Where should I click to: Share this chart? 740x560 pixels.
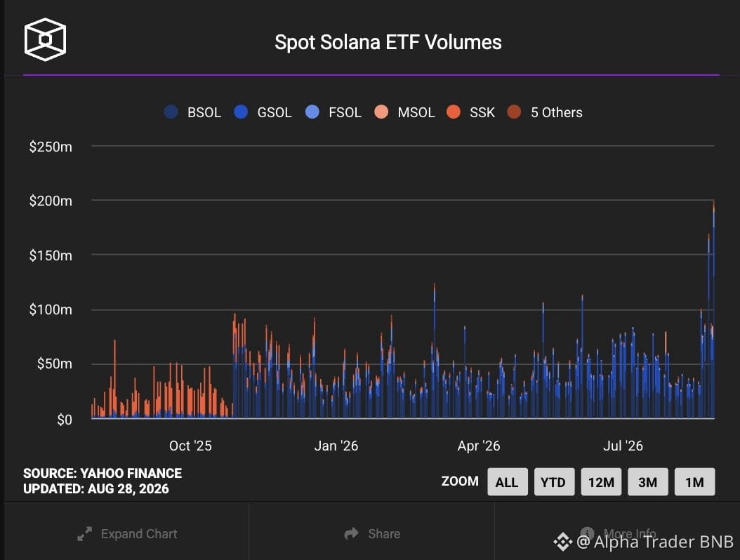[372, 533]
